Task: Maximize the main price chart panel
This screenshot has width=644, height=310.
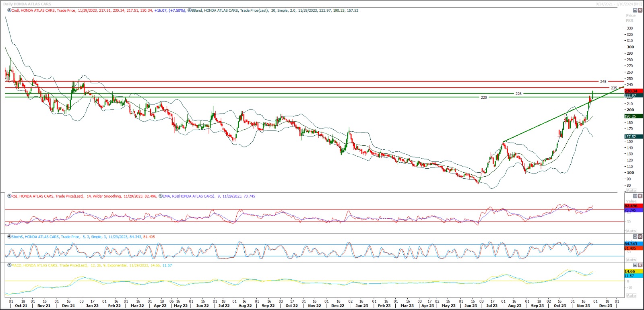Action: click(635, 10)
